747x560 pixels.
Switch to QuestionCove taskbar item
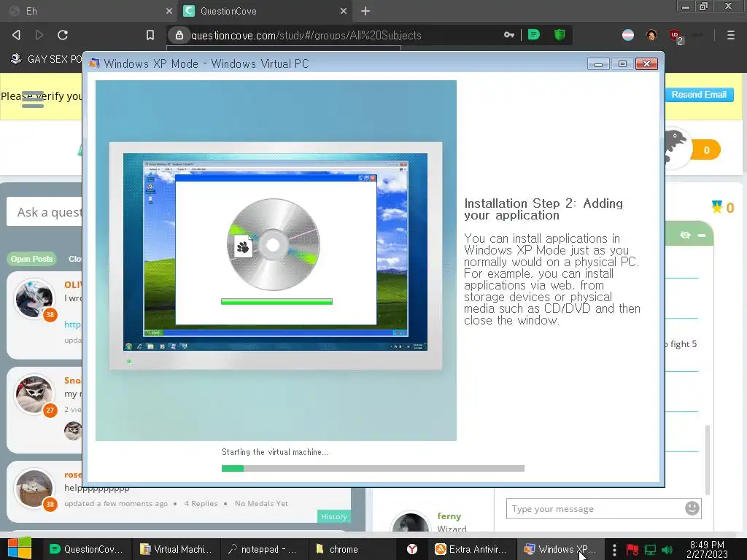pos(86,549)
